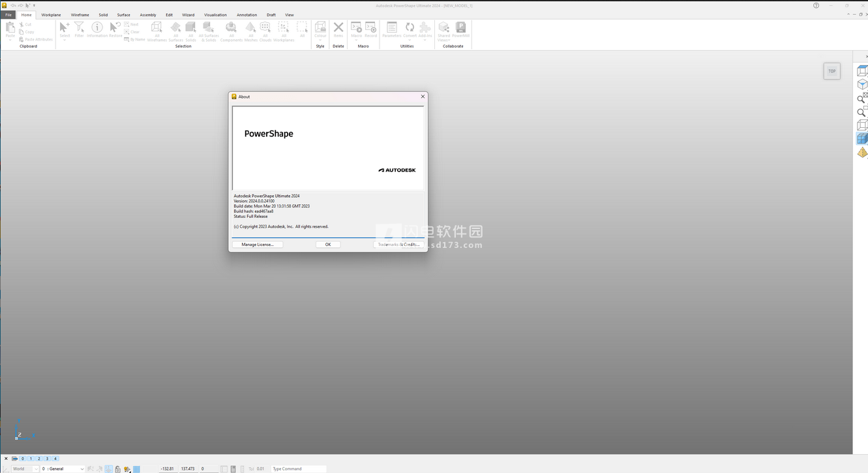Screen dimensions: 868x473
Task: Toggle level button 3
Action: coord(47,459)
